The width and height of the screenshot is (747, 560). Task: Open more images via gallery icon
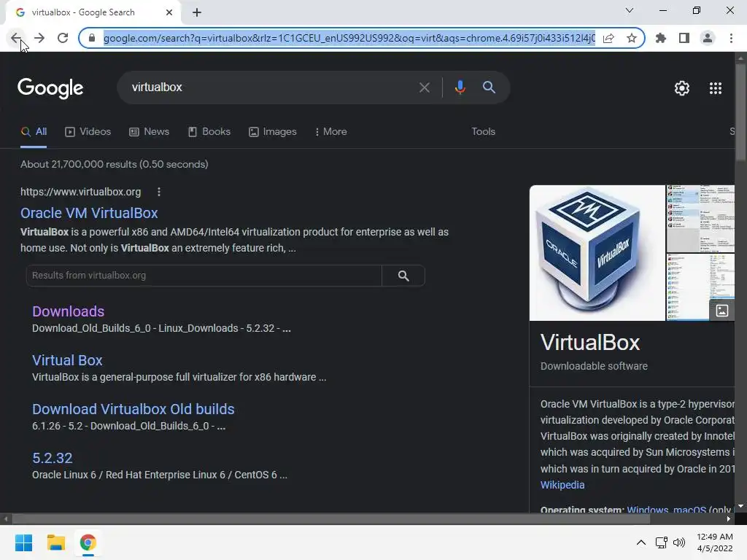pyautogui.click(x=721, y=311)
